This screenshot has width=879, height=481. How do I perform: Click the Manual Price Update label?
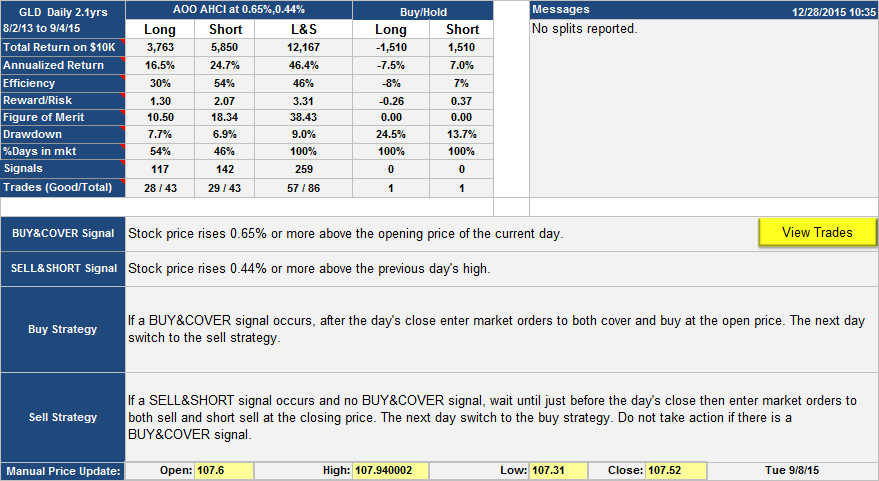[63, 471]
